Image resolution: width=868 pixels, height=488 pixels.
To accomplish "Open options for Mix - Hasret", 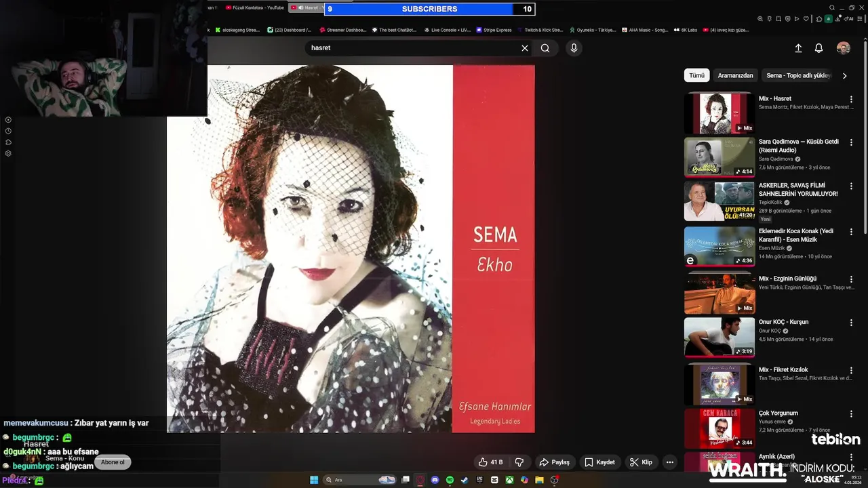I will point(851,99).
